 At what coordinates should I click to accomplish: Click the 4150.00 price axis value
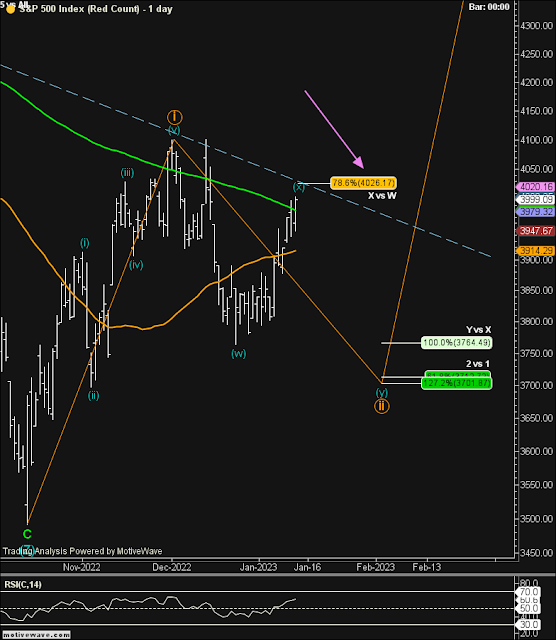536,111
